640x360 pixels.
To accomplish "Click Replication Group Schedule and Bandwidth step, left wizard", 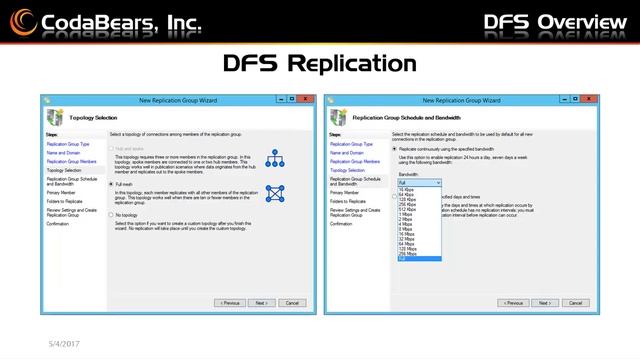I will click(x=72, y=181).
